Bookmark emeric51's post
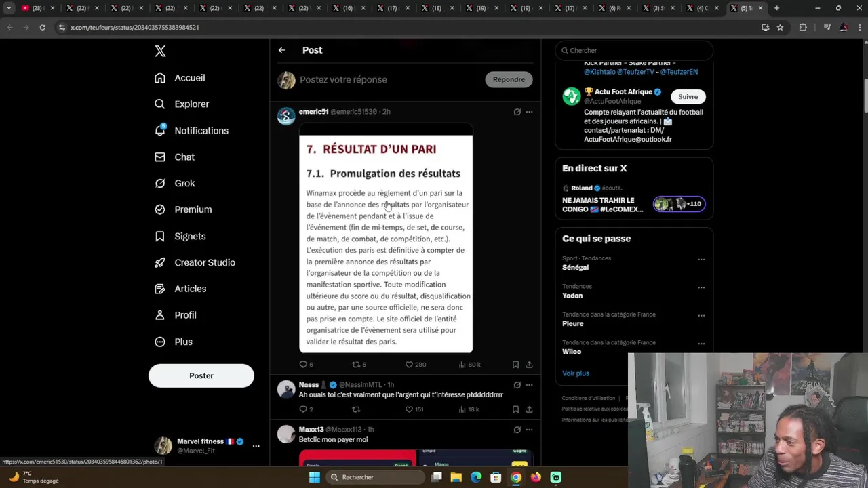Screen dimensions: 868x488 point(515,365)
